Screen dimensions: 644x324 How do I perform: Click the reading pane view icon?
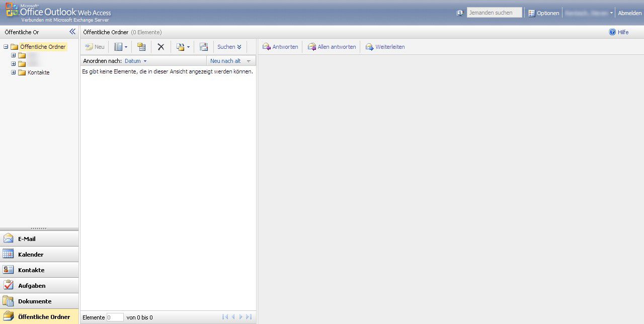tap(119, 47)
